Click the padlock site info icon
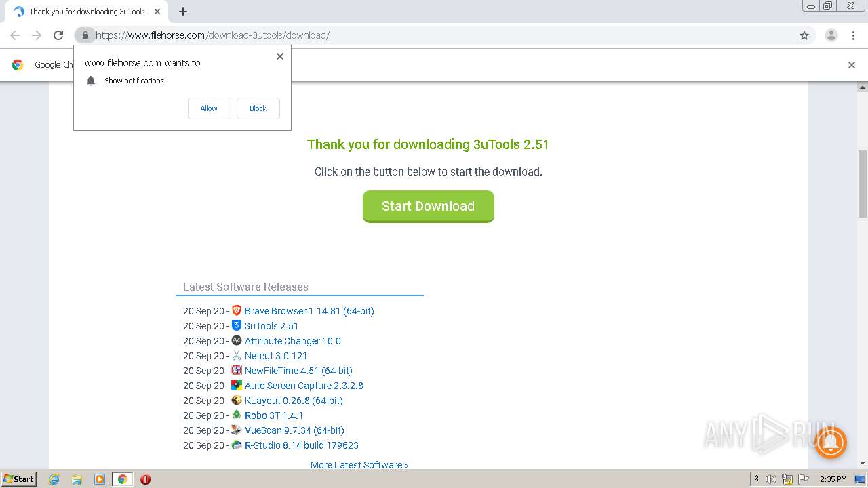Screen dimensions: 868x488 [x=85, y=35]
